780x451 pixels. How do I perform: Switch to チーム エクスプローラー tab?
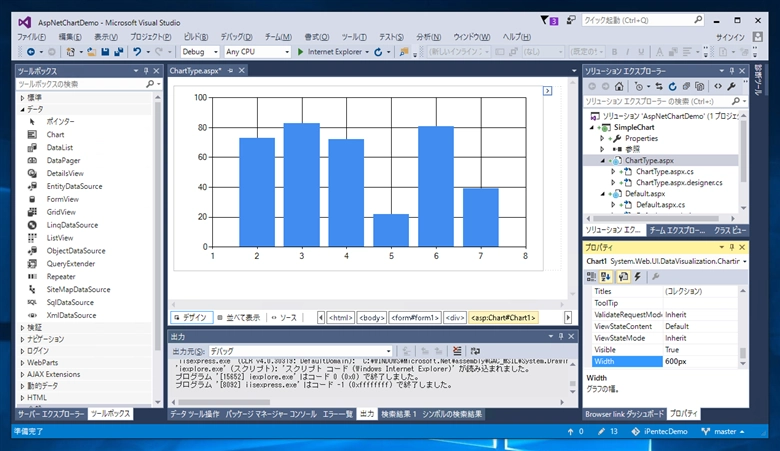[677, 230]
